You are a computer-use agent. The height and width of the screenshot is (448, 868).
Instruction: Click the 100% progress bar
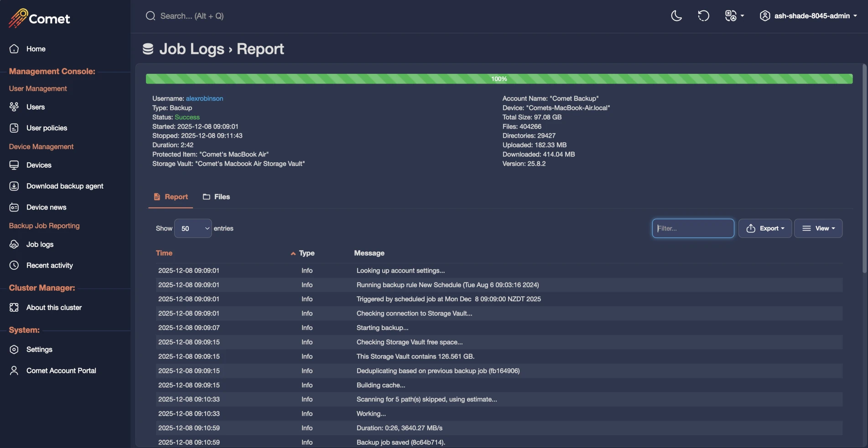(x=499, y=79)
